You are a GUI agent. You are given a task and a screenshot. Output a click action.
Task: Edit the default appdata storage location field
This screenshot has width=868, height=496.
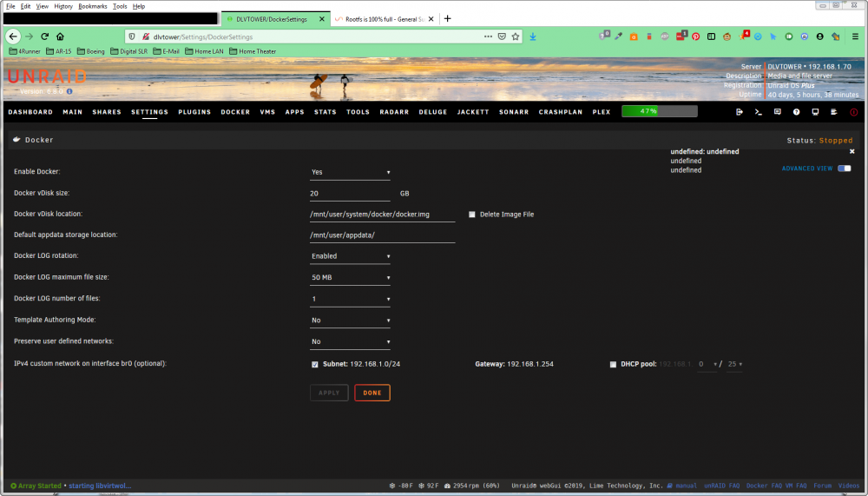tap(382, 235)
